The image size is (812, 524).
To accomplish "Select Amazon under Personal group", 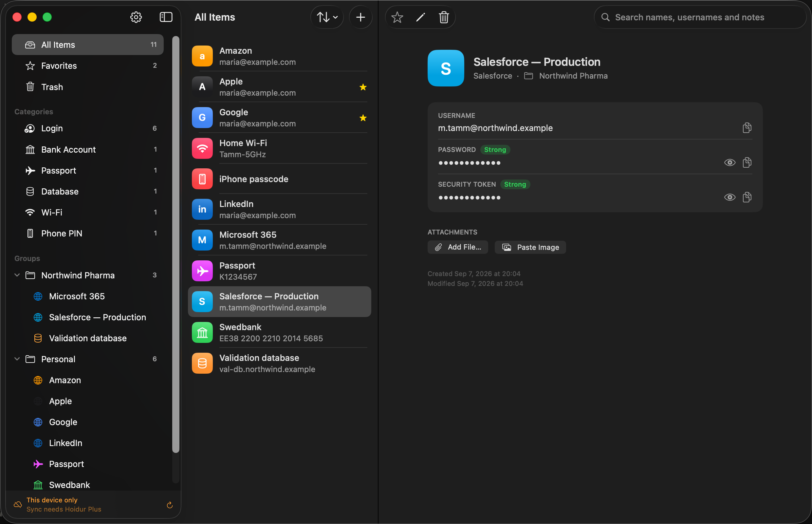I will pos(87,380).
